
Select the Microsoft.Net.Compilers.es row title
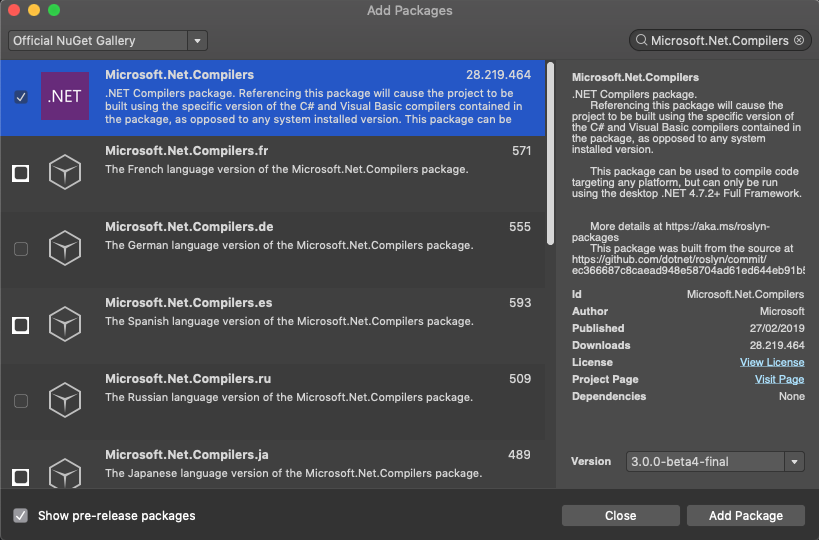pyautogui.click(x=189, y=303)
